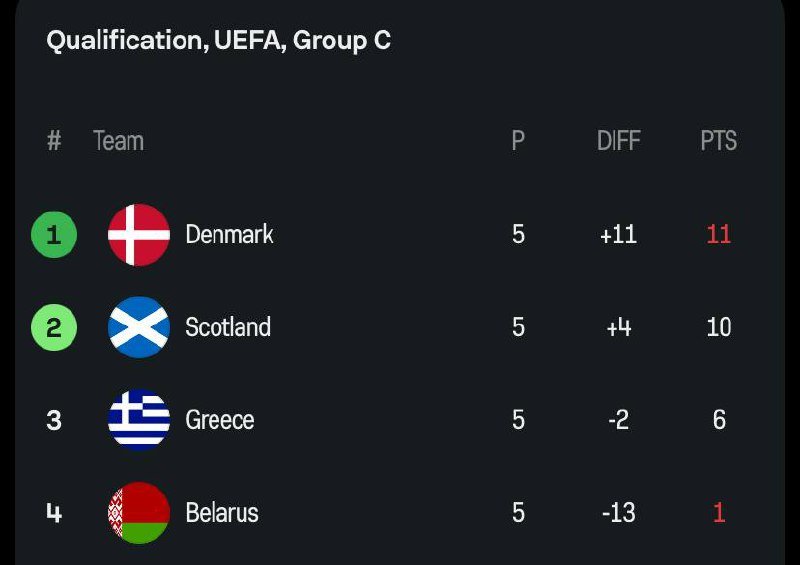Open the Denmark team name link

[x=229, y=235]
